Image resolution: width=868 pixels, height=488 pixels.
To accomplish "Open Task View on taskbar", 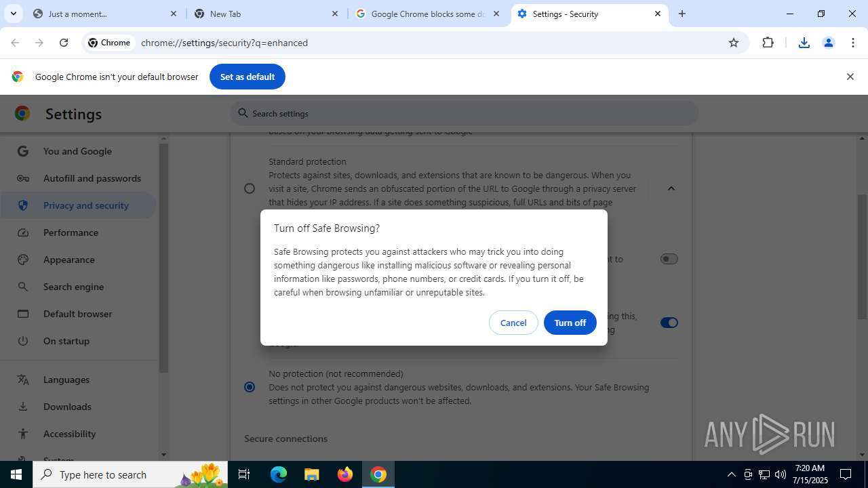I will pos(244,474).
